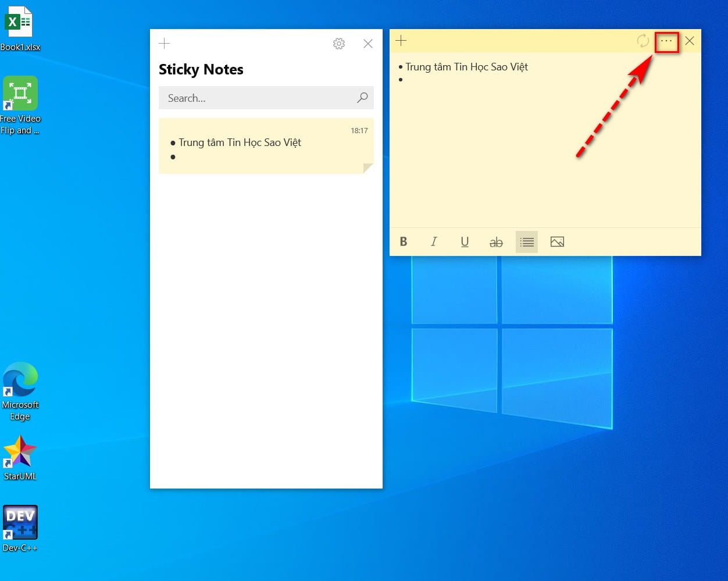Open the note's three-dot menu
Screen dimensions: 728x581
[x=666, y=41]
